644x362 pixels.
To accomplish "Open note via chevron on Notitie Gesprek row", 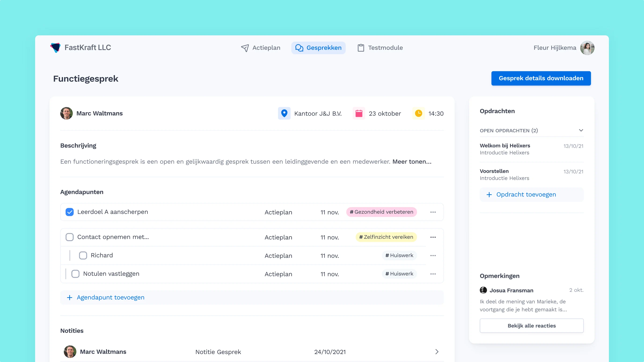I will pyautogui.click(x=437, y=352).
